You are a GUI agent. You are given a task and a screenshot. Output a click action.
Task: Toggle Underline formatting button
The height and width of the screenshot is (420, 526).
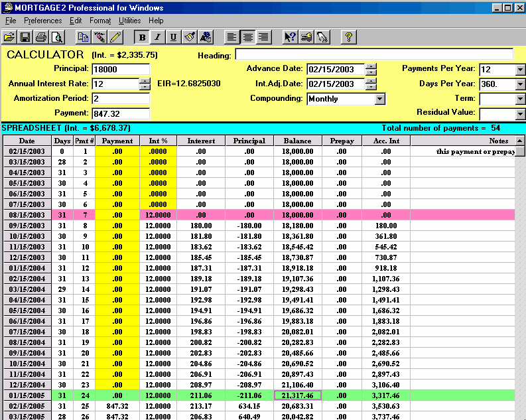[174, 37]
